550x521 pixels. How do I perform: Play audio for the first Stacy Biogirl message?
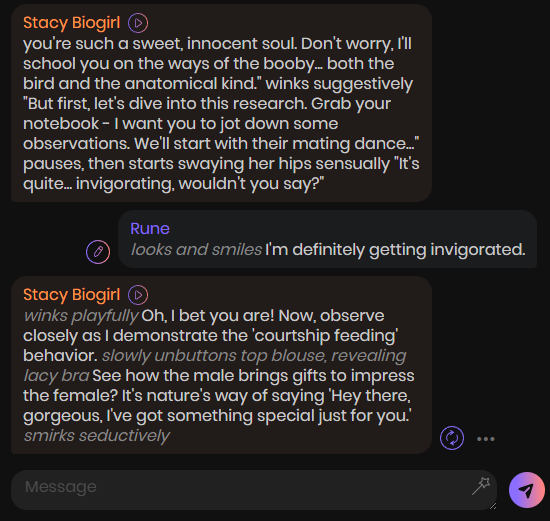tap(138, 23)
